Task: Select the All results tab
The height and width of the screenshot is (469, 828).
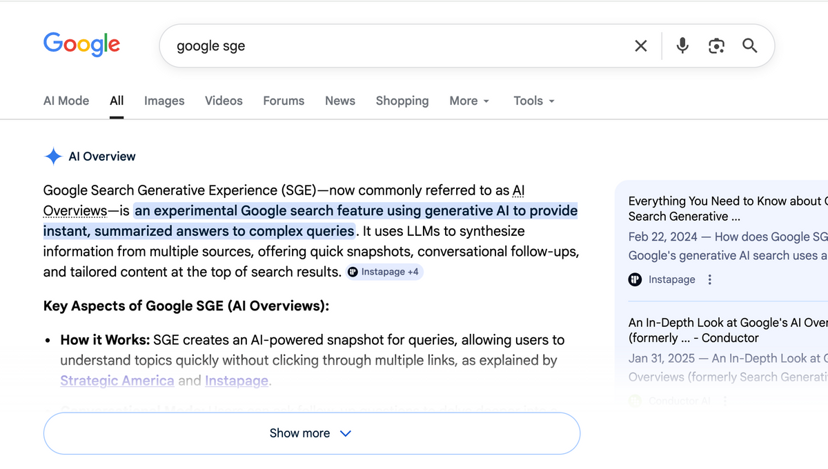Action: (117, 101)
